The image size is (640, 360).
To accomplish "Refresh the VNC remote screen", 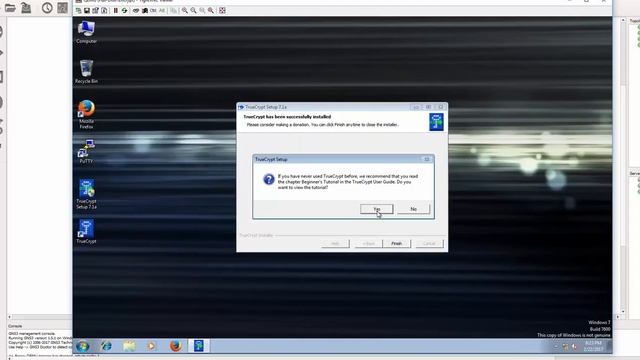I will (124, 11).
